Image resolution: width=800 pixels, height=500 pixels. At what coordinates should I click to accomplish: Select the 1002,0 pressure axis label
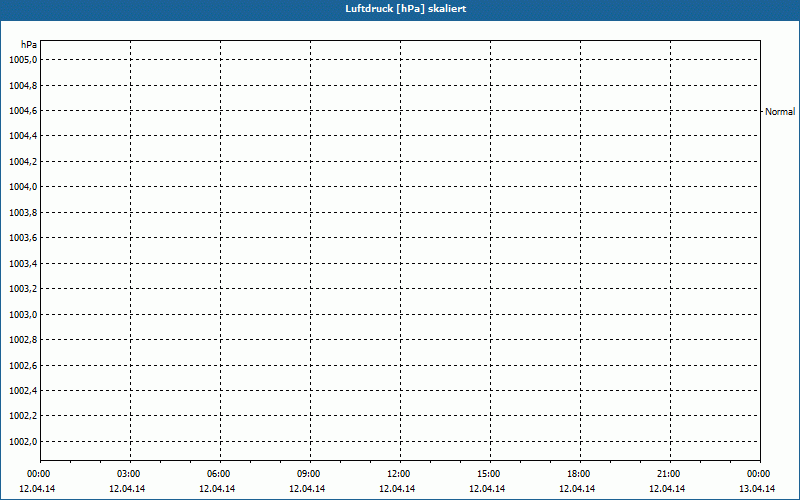click(x=23, y=442)
